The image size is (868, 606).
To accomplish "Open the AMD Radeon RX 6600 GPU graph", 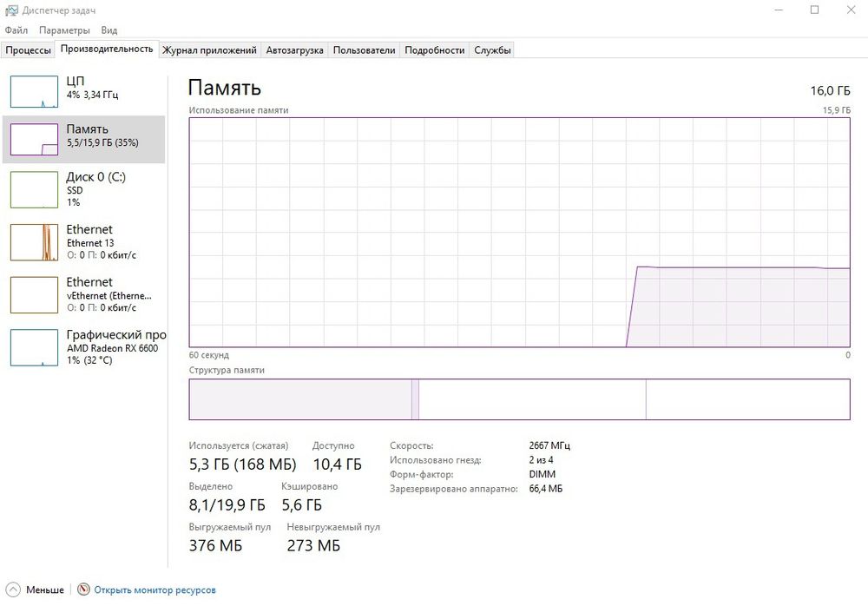I will pyautogui.click(x=34, y=347).
